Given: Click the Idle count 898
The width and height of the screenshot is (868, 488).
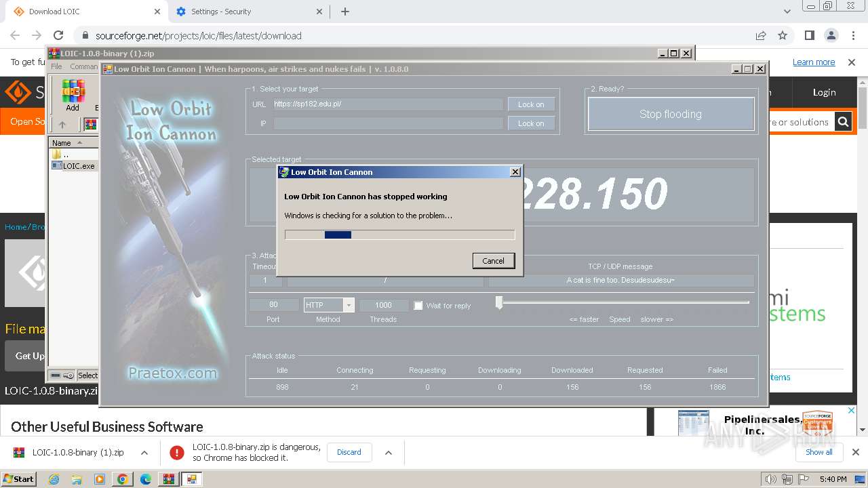Looking at the screenshot, I should 283,387.
